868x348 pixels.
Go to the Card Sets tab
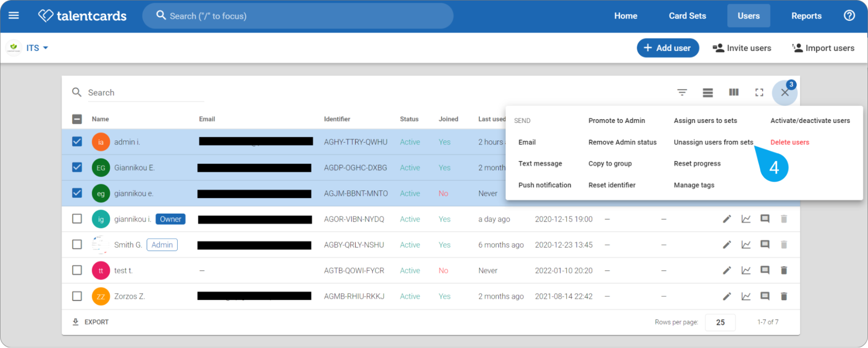click(687, 16)
